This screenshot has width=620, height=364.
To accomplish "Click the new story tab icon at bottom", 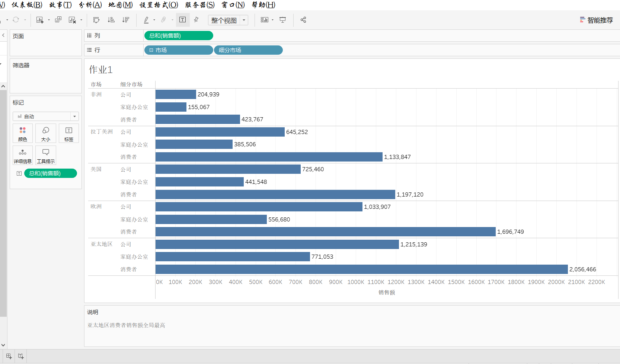I will pyautogui.click(x=21, y=356).
